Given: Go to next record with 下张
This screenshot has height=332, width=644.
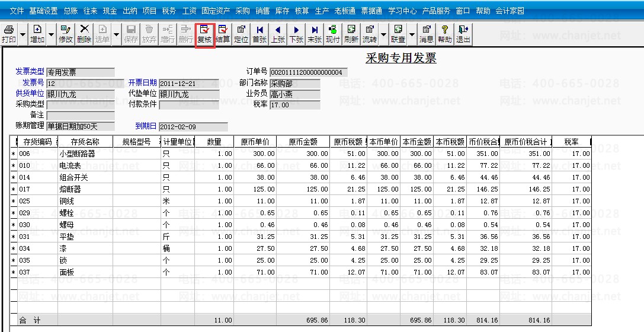Looking at the screenshot, I should [x=296, y=34].
